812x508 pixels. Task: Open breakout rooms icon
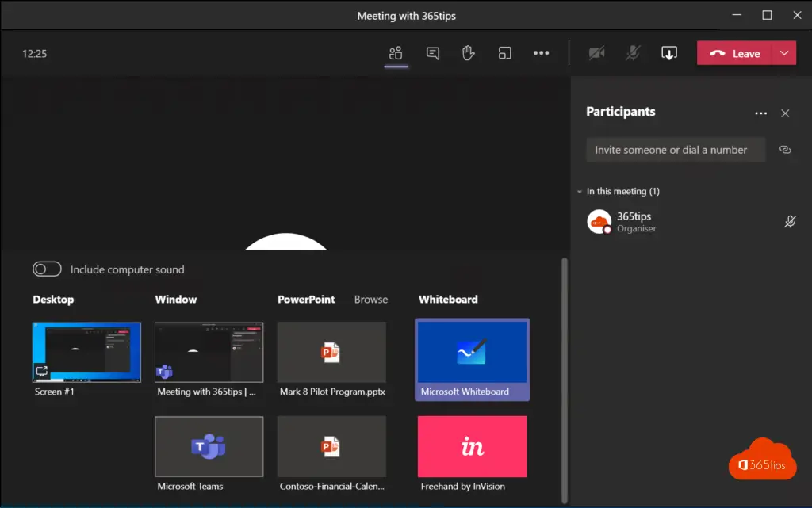[x=504, y=53]
